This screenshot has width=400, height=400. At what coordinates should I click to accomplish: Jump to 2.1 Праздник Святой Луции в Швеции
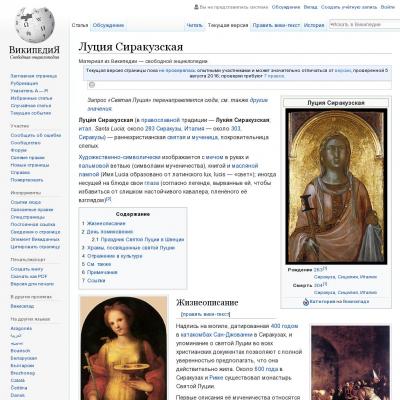(x=138, y=239)
